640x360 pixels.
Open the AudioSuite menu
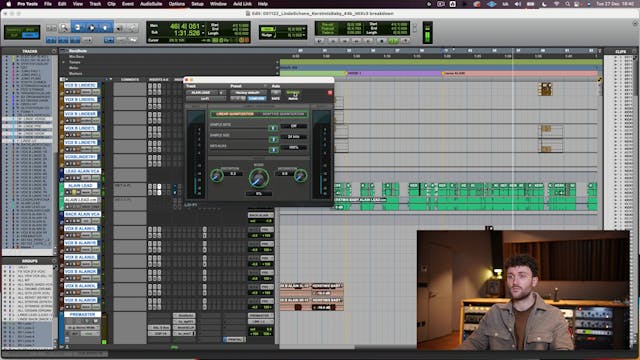[151, 4]
